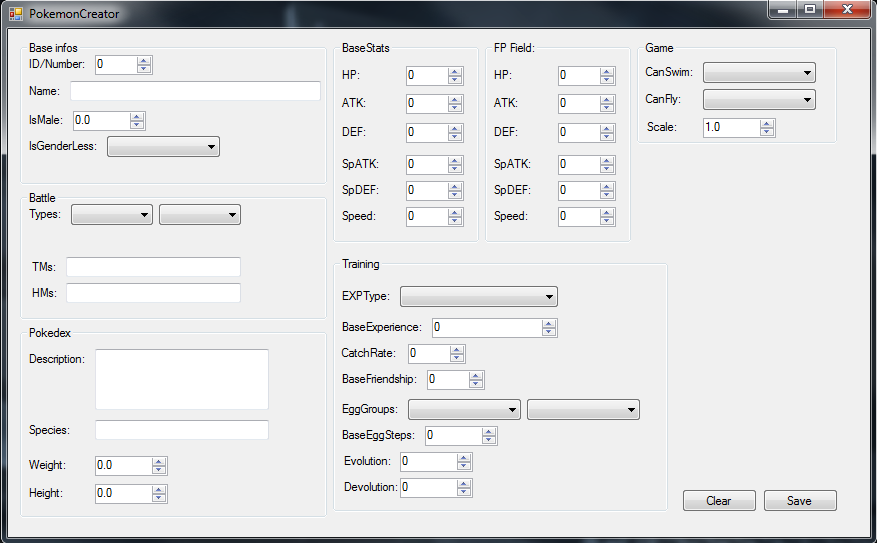
Task: Click the FP Field Speed spinner arrows
Action: [x=607, y=217]
